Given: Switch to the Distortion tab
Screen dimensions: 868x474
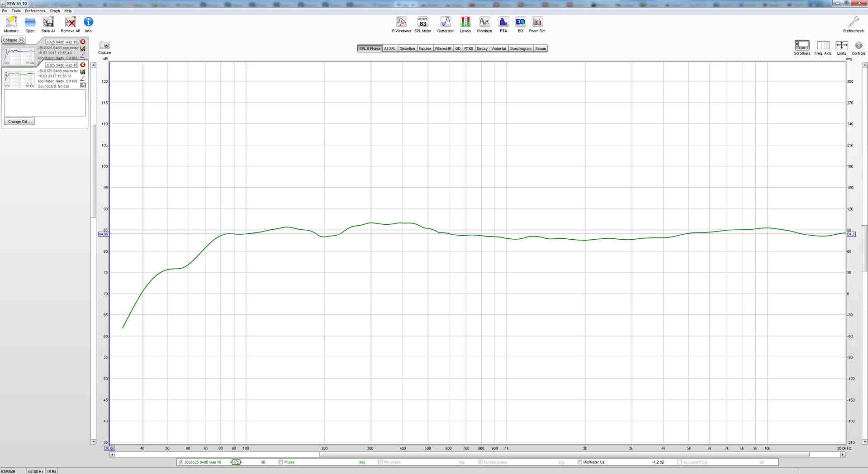Looking at the screenshot, I should (407, 48).
